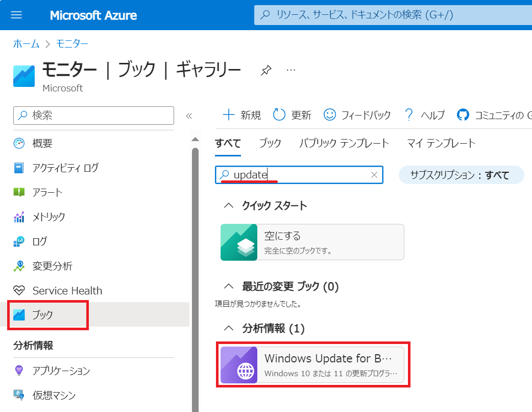
Task: Focus the global resource search bar
Action: pyautogui.click(x=393, y=15)
